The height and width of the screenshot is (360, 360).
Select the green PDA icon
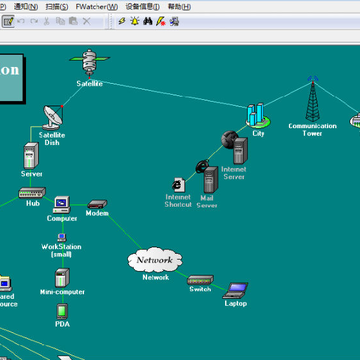tap(62, 311)
